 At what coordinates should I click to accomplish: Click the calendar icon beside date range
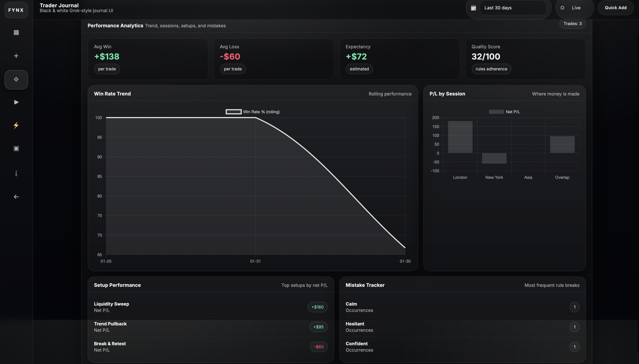pyautogui.click(x=473, y=8)
